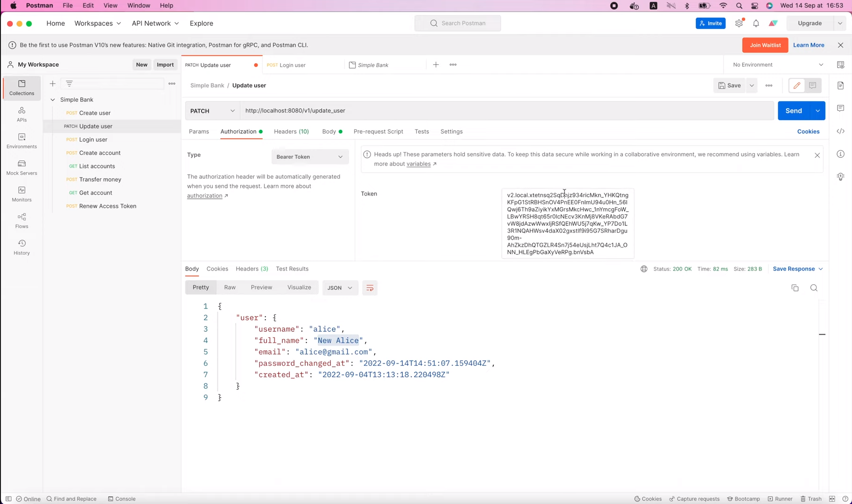Open the environment quick look icon
Image resolution: width=852 pixels, height=504 pixels.
point(840,65)
